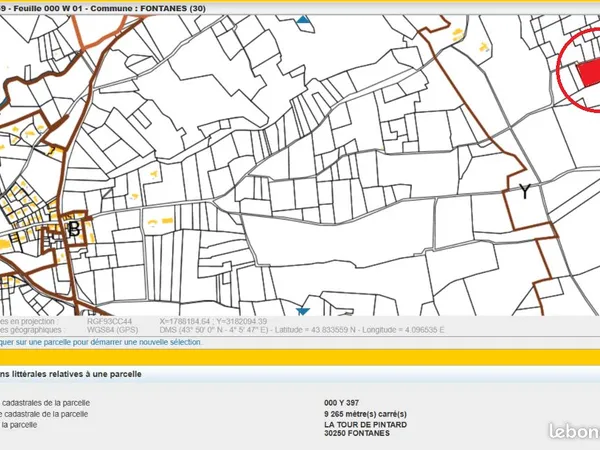Click the section label Y on map

click(525, 191)
